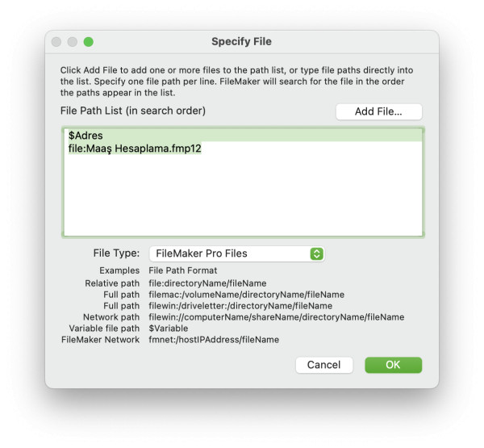
Task: Click the File Path List label
Action: (133, 111)
